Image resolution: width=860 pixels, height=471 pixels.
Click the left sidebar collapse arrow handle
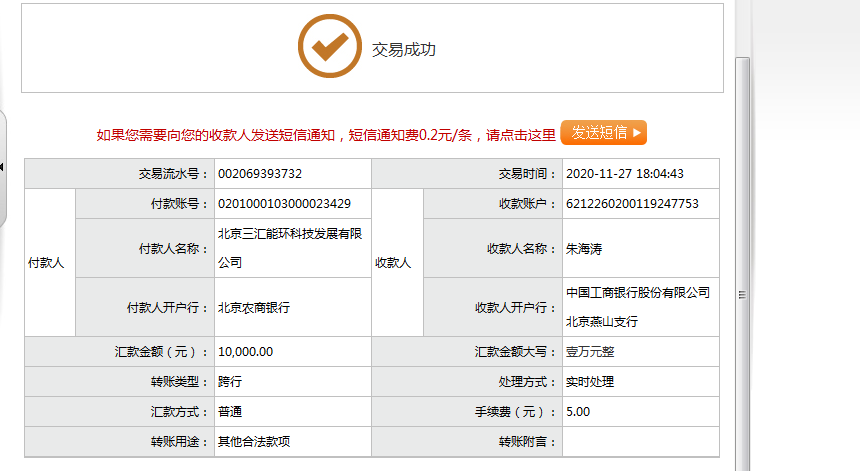pos(3,166)
